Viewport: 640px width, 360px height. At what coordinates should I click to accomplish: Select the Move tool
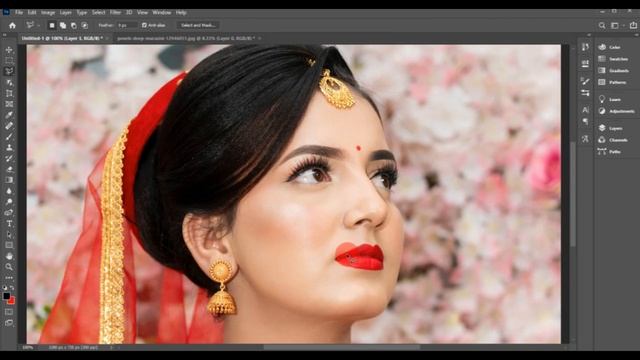click(x=9, y=50)
